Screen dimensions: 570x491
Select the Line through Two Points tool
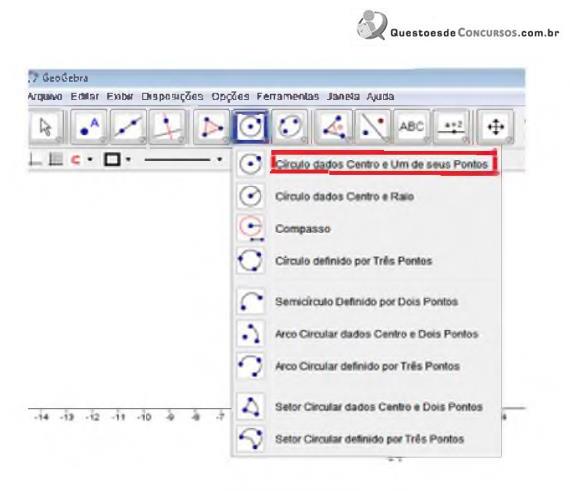pyautogui.click(x=128, y=127)
